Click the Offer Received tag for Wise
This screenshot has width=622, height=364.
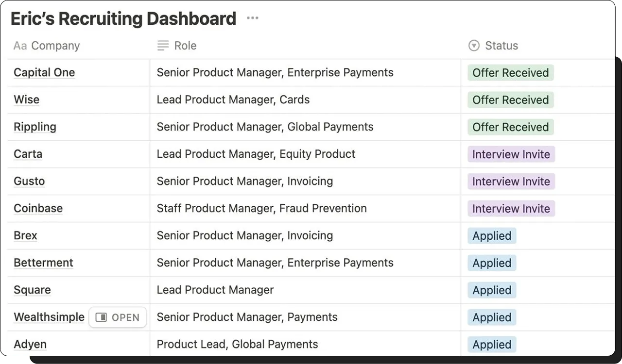(511, 100)
